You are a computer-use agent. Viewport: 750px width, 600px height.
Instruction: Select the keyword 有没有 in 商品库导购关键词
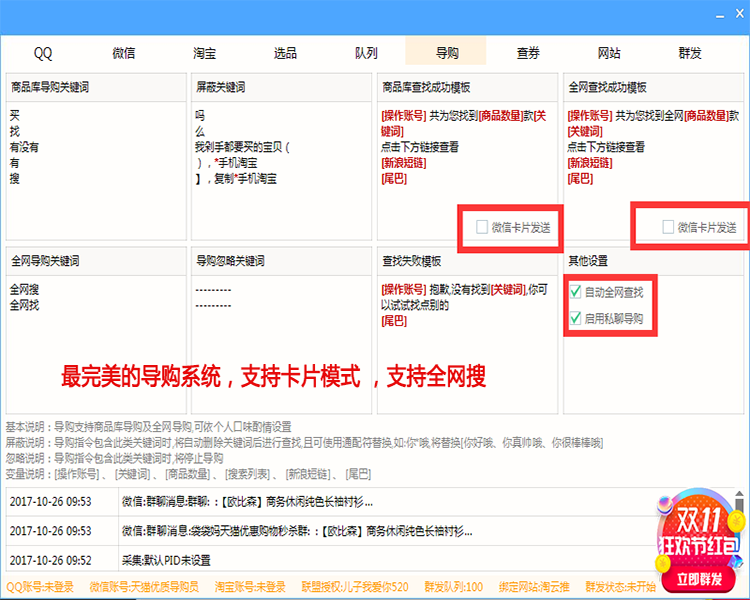point(24,147)
